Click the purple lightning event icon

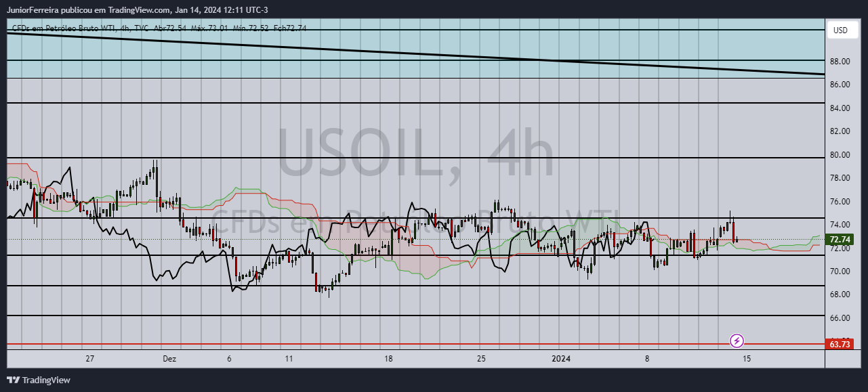tap(737, 341)
